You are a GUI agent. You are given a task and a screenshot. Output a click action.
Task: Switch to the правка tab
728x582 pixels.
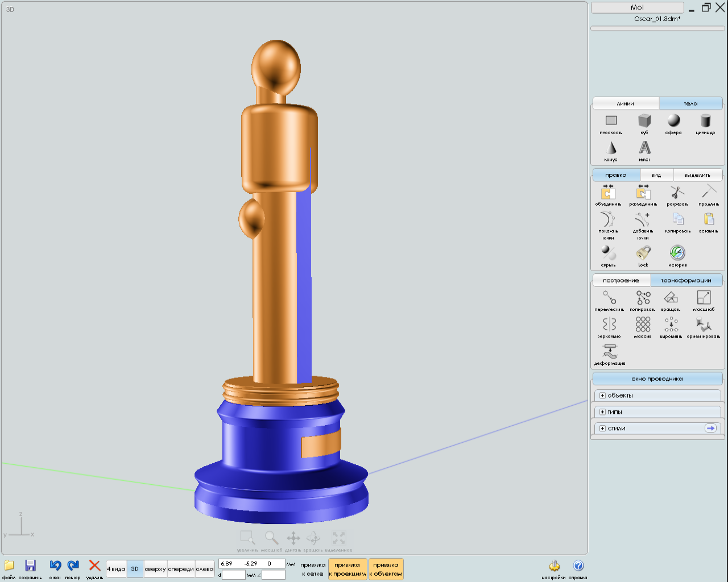(616, 175)
